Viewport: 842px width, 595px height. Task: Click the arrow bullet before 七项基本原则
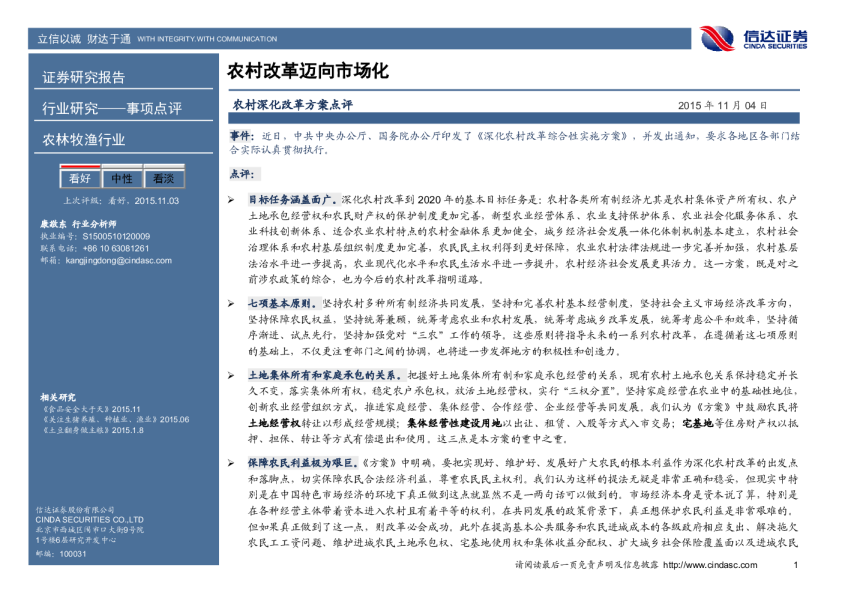(230, 301)
